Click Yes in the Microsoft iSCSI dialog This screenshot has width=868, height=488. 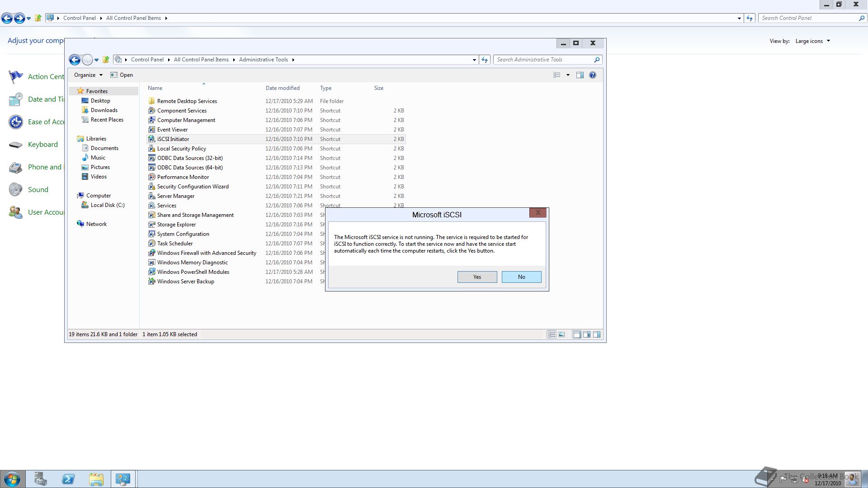pos(477,277)
